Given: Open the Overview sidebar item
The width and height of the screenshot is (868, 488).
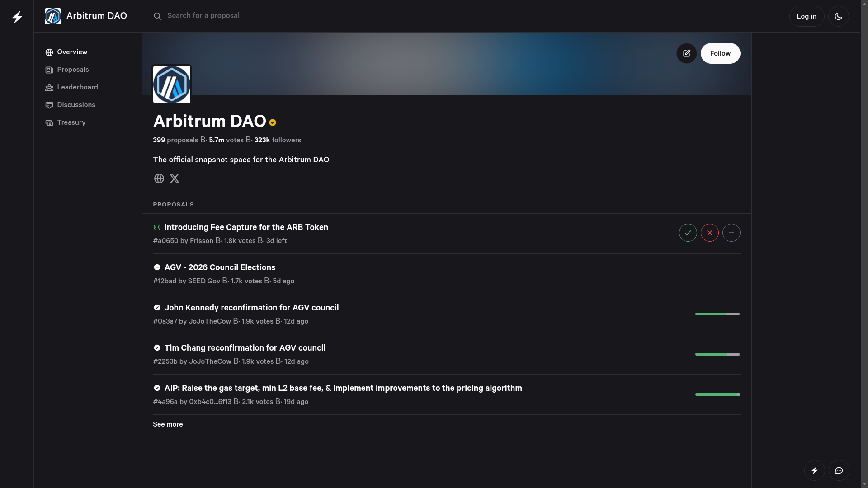Looking at the screenshot, I should pos(72,52).
